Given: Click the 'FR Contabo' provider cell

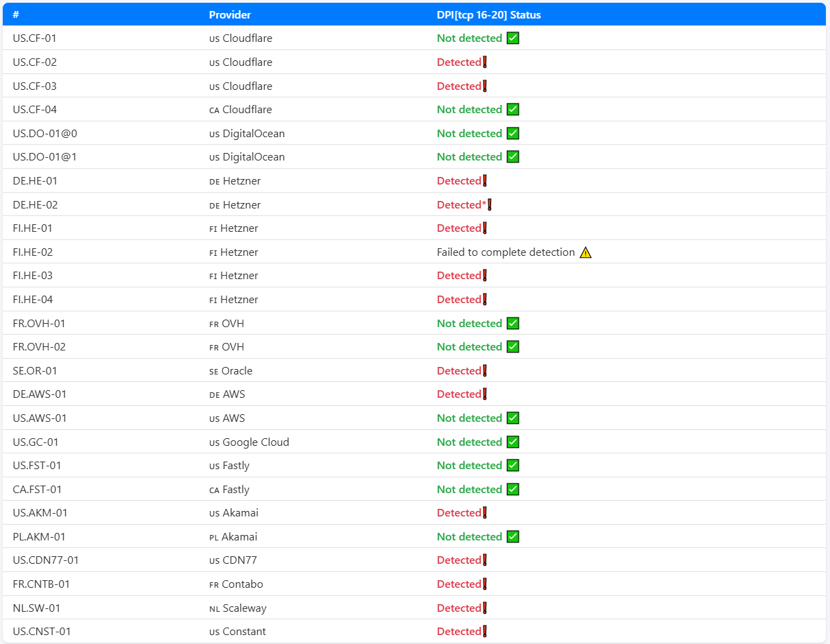Looking at the screenshot, I should tap(236, 584).
